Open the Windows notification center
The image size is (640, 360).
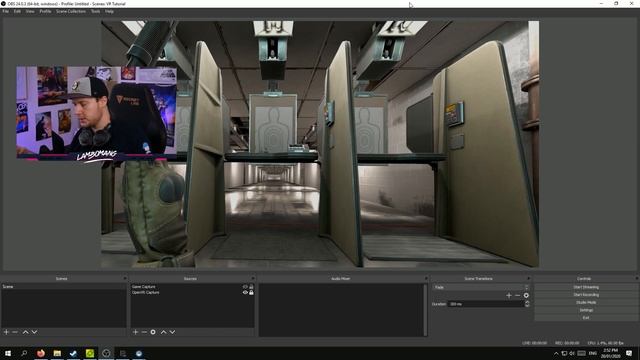point(629,353)
